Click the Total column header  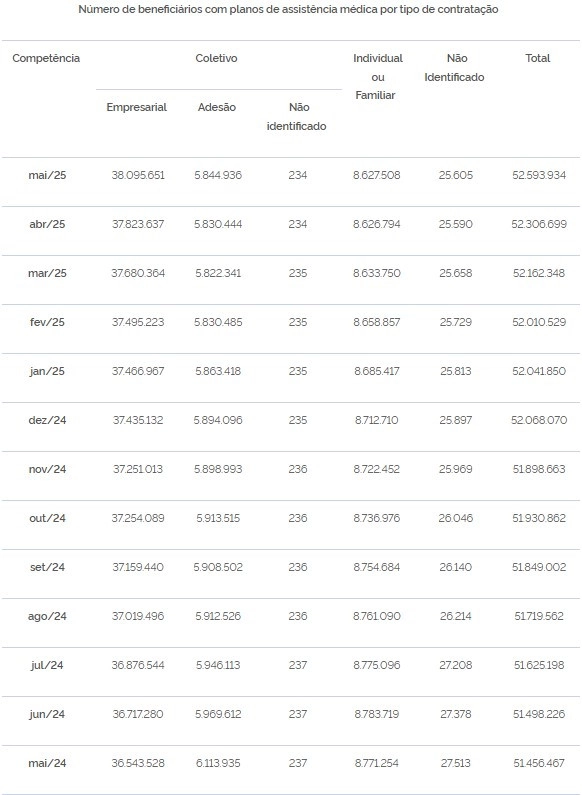point(537,58)
